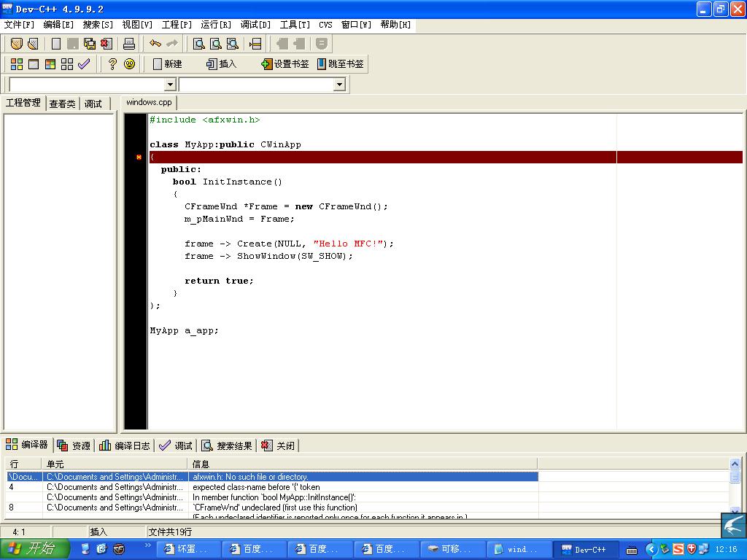Click the Compile icon with four colored squares

point(16,64)
